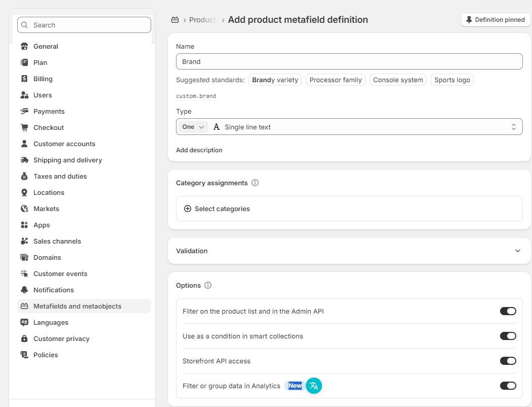Click the Notifications bell icon in the sidebar
Screen dimensions: 532x407
click(x=24, y=290)
